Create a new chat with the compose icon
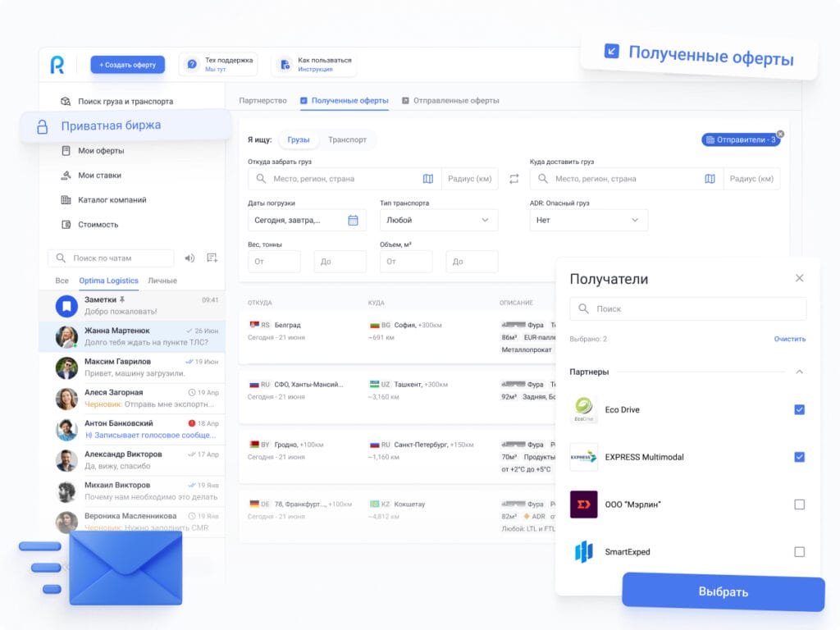Screen dimensions: 840x630 pos(212,258)
